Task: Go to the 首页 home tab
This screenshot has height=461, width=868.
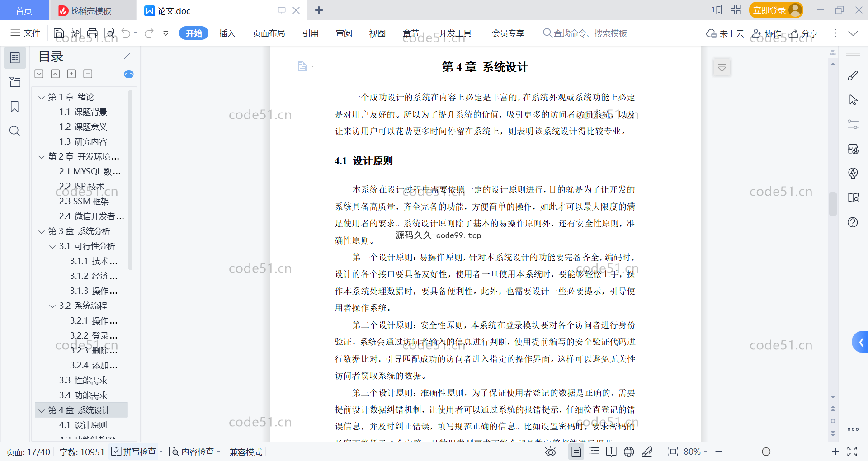Action: coord(24,10)
